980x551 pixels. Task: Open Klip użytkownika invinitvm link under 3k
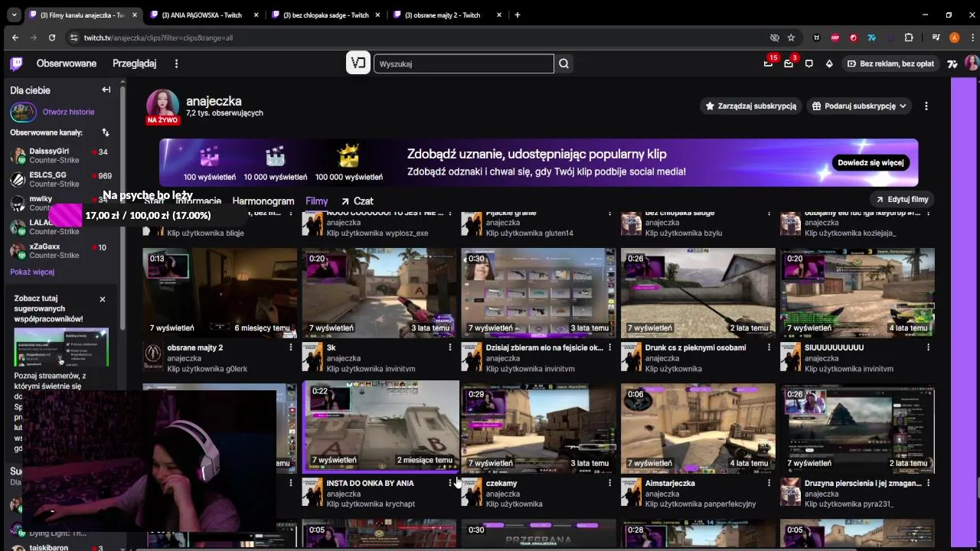371,369
